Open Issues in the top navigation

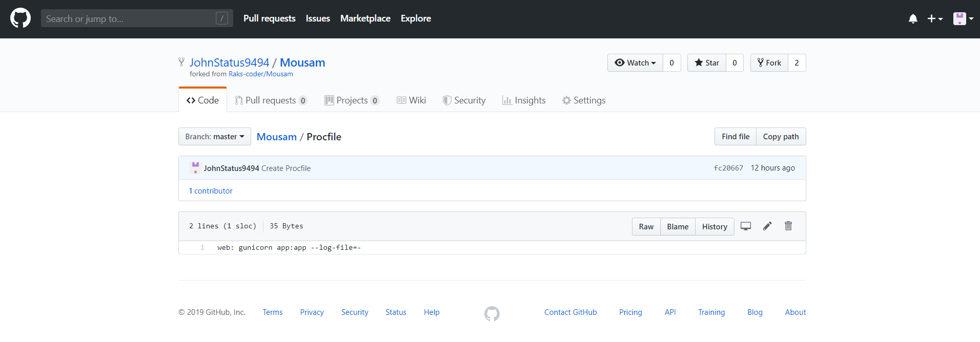pyautogui.click(x=318, y=18)
